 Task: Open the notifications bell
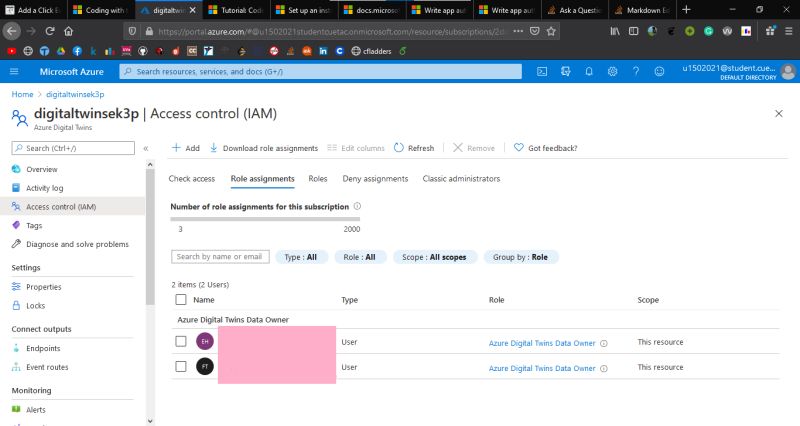(x=589, y=71)
